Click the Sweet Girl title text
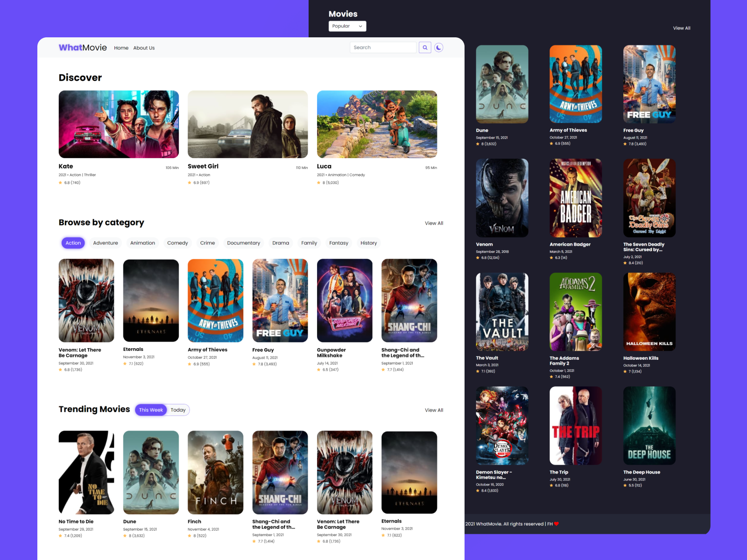 pyautogui.click(x=203, y=167)
